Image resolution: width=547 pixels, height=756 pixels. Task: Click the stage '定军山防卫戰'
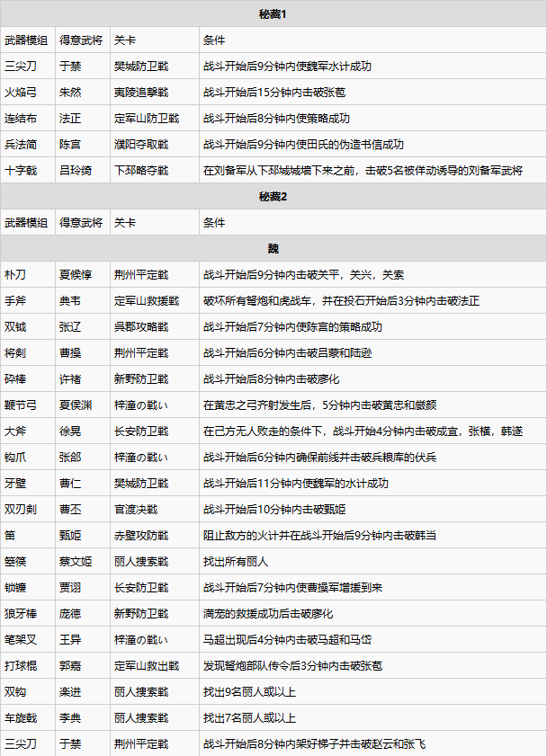pos(147,118)
